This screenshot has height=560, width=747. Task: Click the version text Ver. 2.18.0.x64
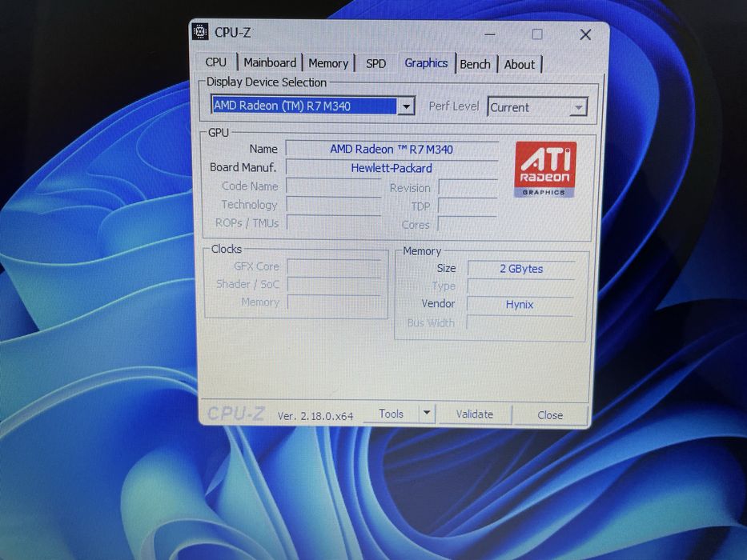coord(315,416)
